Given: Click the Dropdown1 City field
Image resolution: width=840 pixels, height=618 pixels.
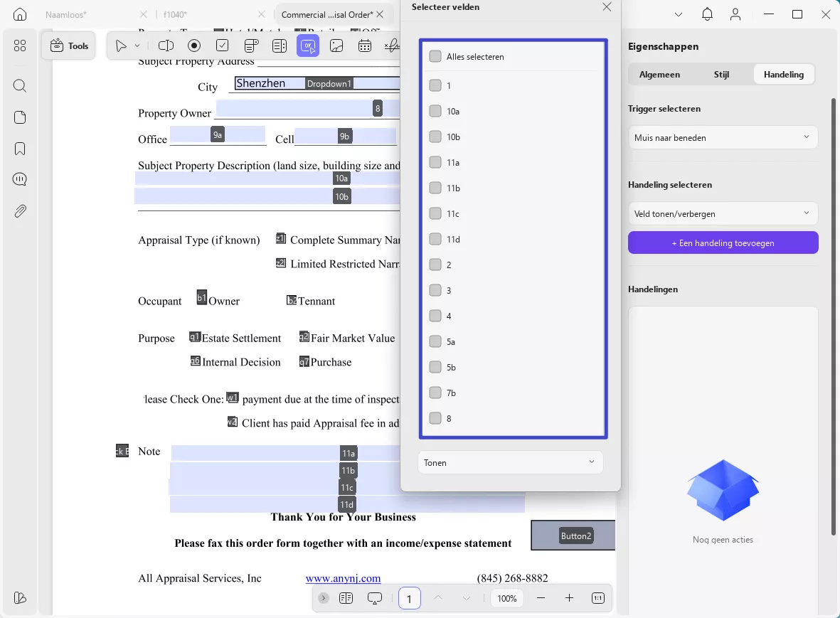Looking at the screenshot, I should 317,83.
